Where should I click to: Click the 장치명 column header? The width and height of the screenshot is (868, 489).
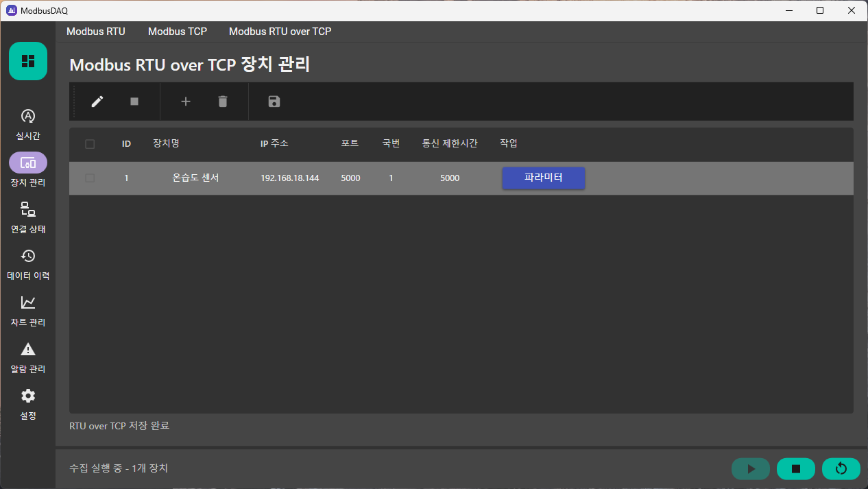click(166, 143)
